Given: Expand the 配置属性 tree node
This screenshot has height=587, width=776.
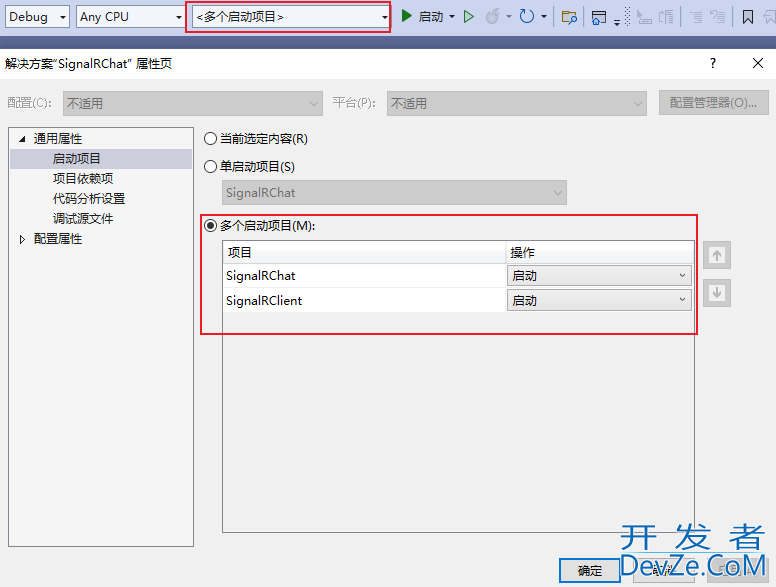Looking at the screenshot, I should (x=22, y=240).
